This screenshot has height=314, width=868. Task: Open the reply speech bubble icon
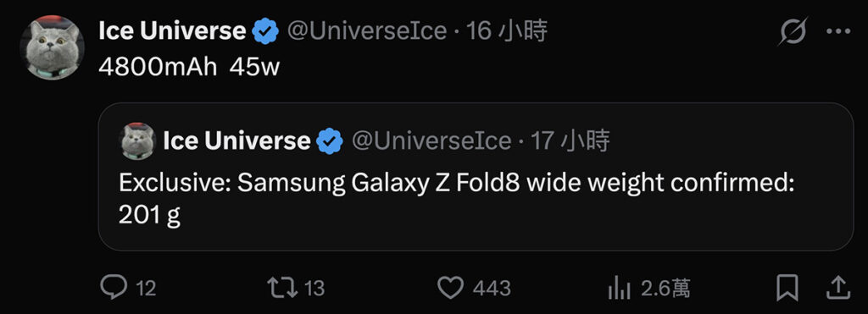click(x=114, y=288)
